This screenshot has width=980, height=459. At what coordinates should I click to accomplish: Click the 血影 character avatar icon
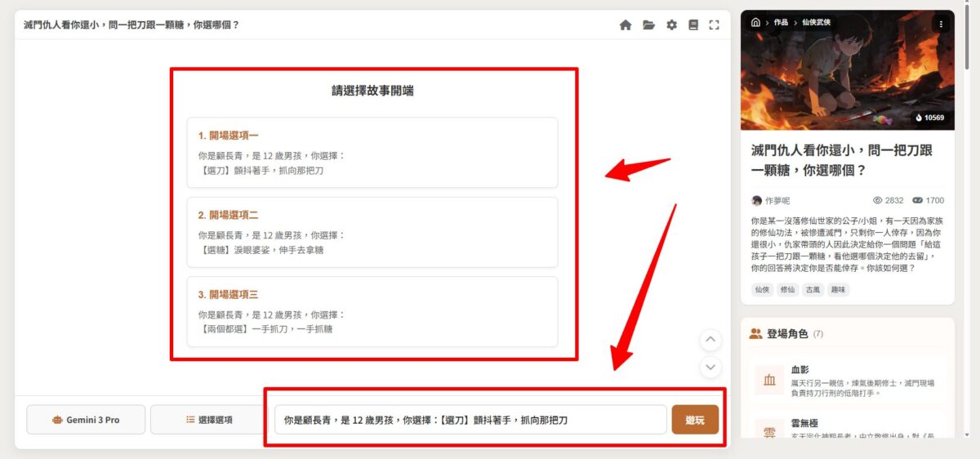coord(769,380)
